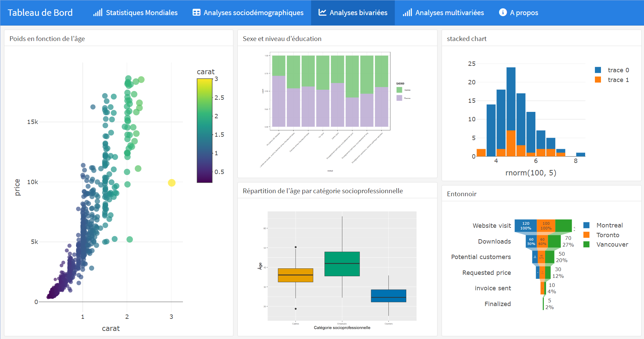Toggle trace 1 in stacked chart legend

pyautogui.click(x=618, y=80)
